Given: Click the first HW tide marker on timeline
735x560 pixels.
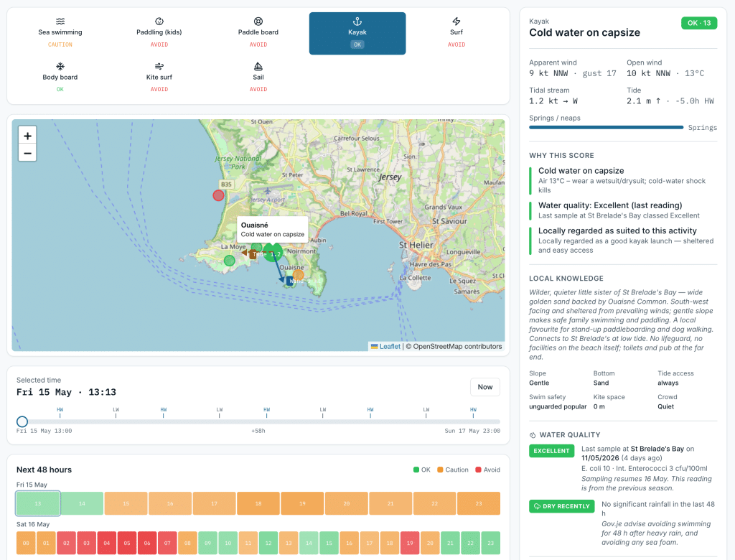Looking at the screenshot, I should point(60,412).
